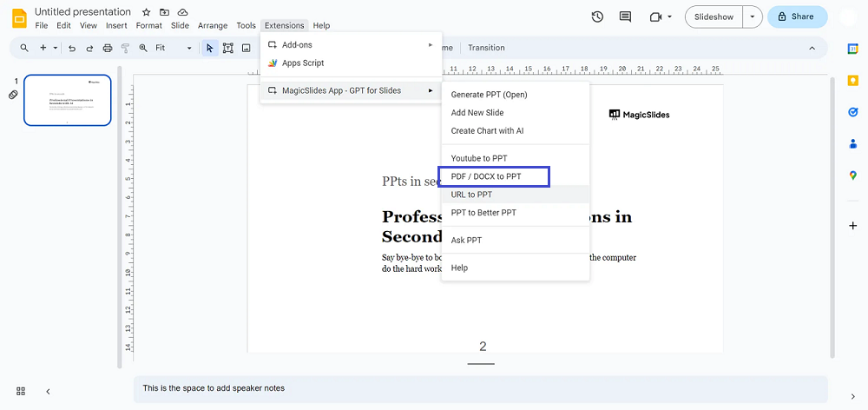Screen dimensions: 868x410
Task: Open Google Maps side panel
Action: pos(852,175)
